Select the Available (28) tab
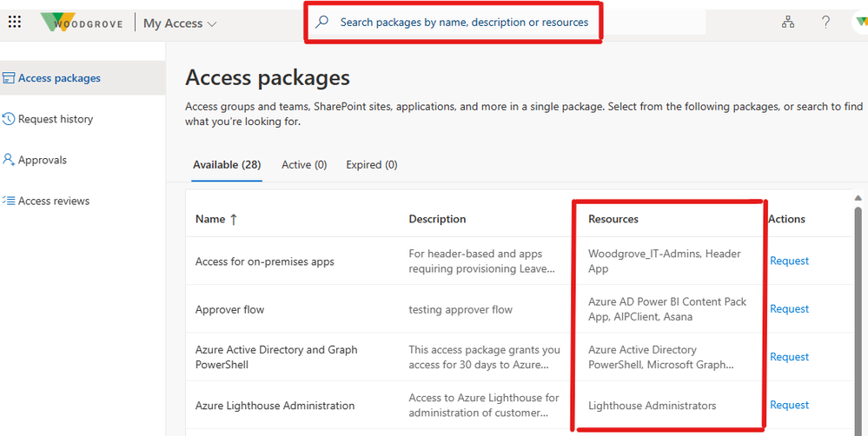Viewport: 868px width, 436px height. coord(227,164)
